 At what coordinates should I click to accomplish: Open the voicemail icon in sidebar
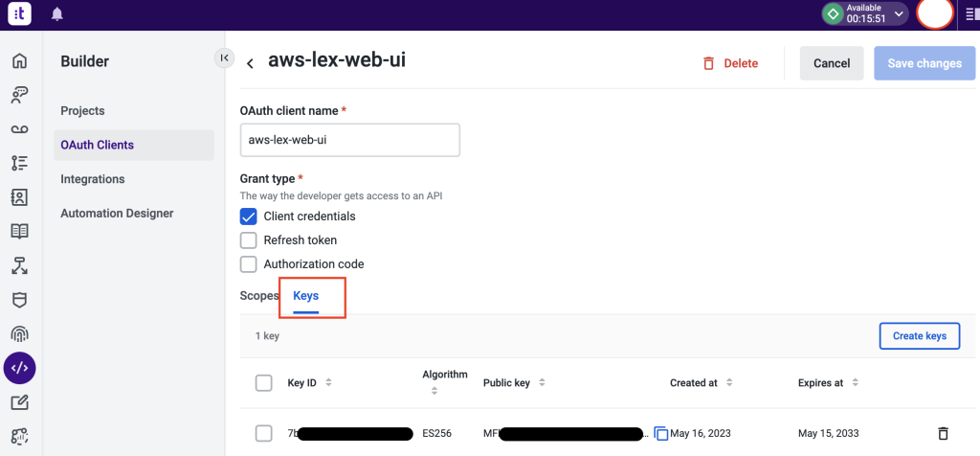[20, 129]
